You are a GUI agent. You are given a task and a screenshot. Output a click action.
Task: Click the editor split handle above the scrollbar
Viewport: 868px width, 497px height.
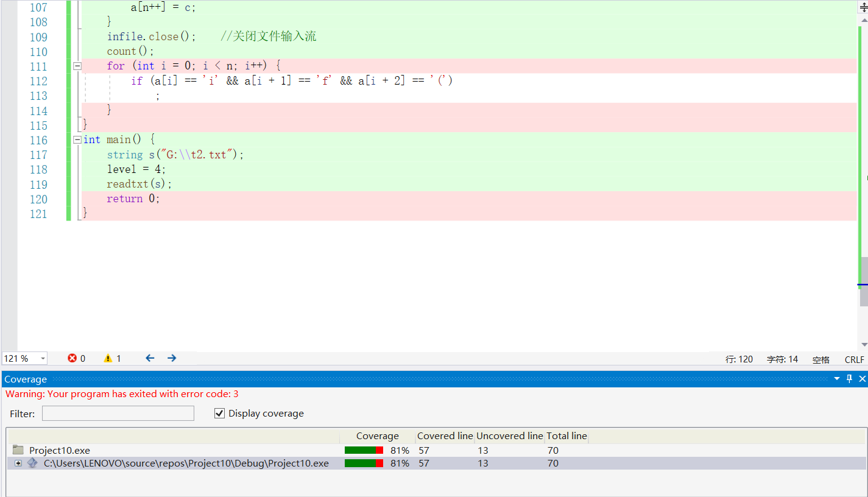point(863,7)
